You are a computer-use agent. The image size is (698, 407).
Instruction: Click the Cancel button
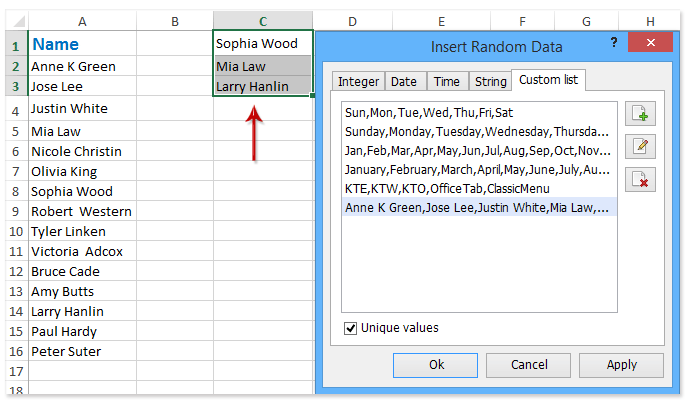pos(529,365)
